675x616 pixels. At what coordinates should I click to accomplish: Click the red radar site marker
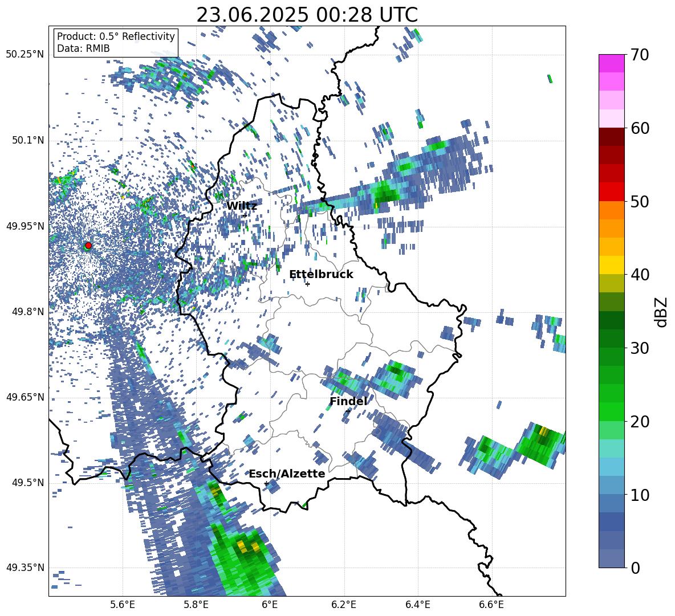(x=88, y=245)
